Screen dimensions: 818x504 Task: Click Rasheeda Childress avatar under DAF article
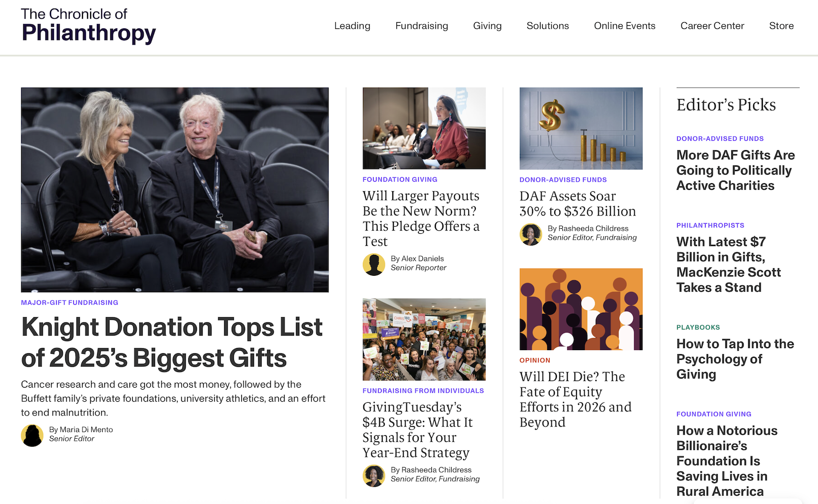point(531,234)
